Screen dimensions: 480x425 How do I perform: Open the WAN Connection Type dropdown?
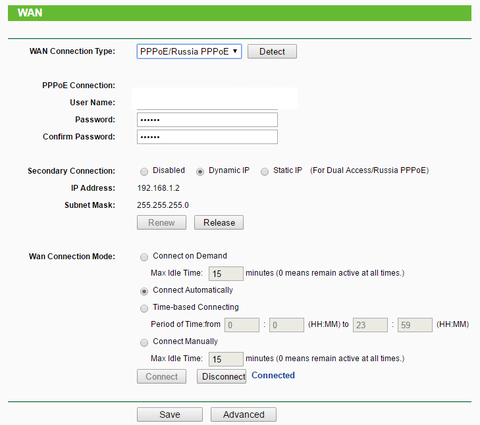(189, 52)
